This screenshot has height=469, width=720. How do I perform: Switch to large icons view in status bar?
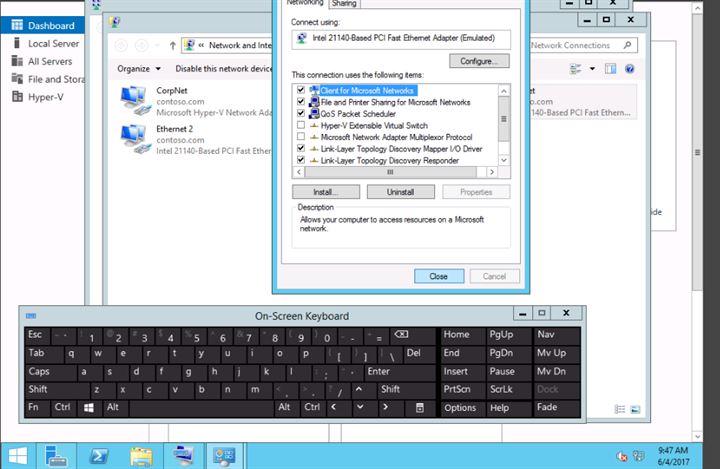point(636,409)
